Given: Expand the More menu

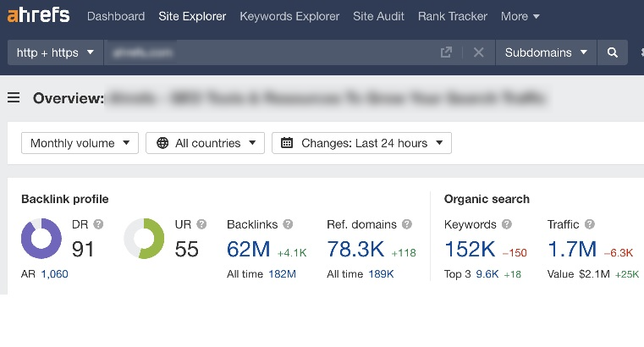Looking at the screenshot, I should 520,16.
